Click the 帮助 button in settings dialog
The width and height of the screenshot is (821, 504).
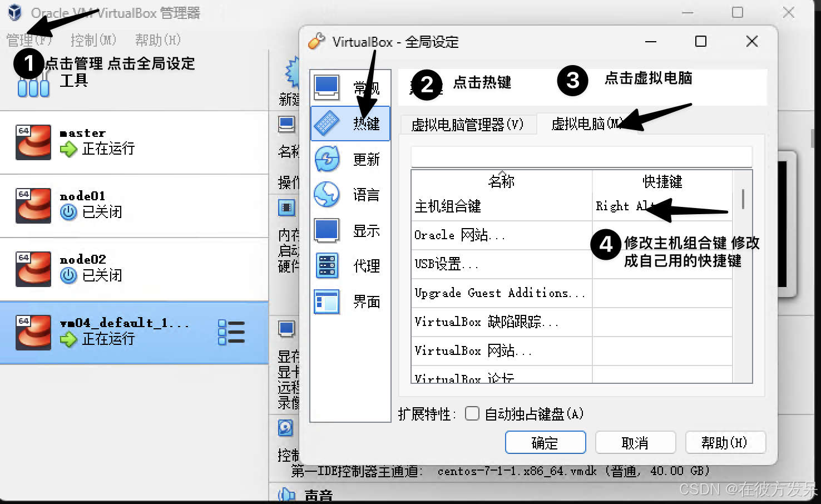[725, 443]
